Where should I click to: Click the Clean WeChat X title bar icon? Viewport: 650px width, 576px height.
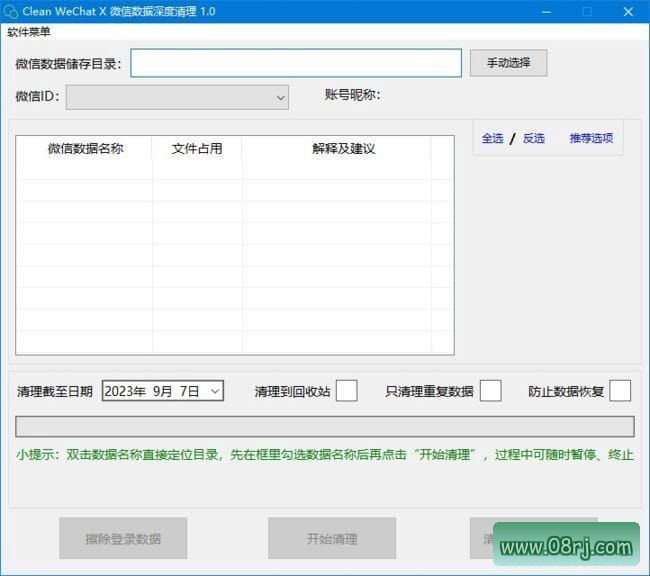10,11
